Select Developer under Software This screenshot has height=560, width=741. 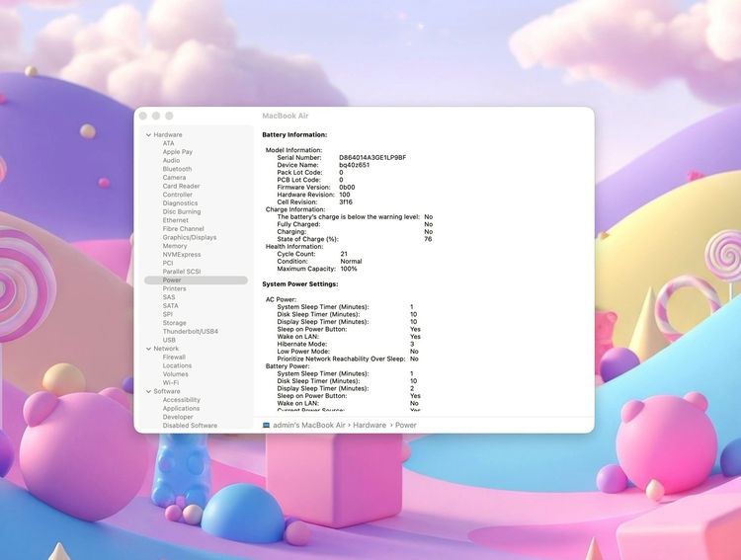tap(178, 417)
